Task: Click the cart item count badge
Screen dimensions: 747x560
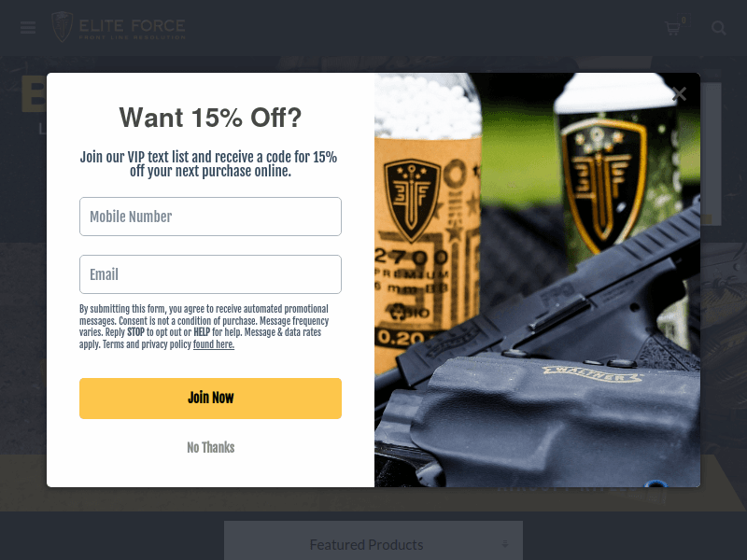Action: click(x=684, y=20)
